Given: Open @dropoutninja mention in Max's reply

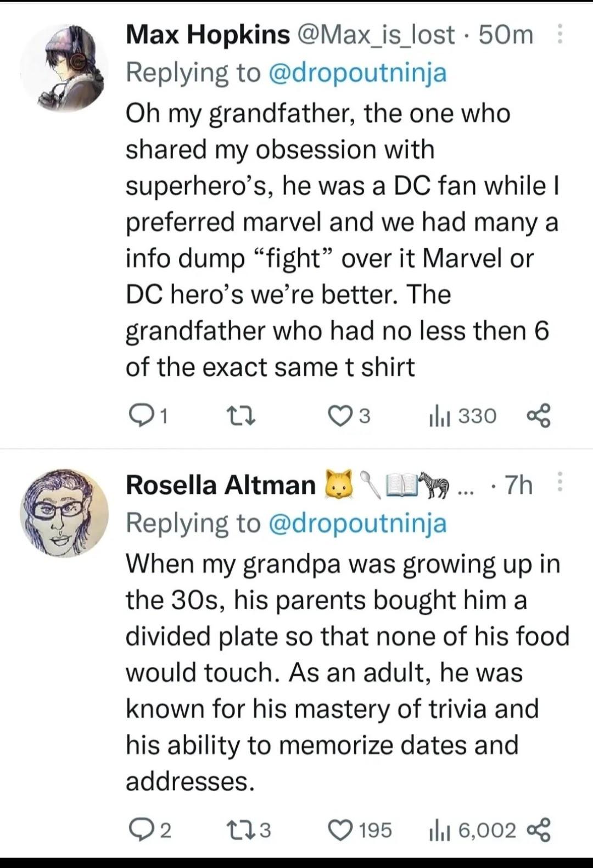Looking at the screenshot, I should [x=357, y=73].
